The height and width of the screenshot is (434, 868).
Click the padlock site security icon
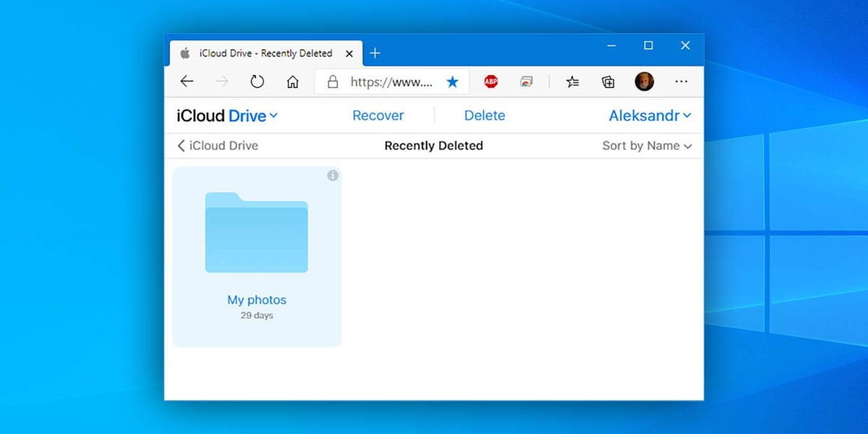coord(333,82)
